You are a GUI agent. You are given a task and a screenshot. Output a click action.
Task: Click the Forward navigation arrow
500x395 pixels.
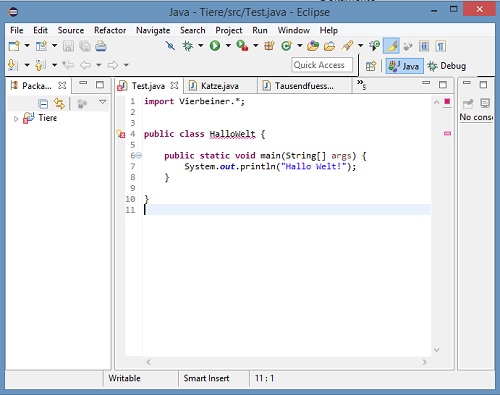(113, 65)
